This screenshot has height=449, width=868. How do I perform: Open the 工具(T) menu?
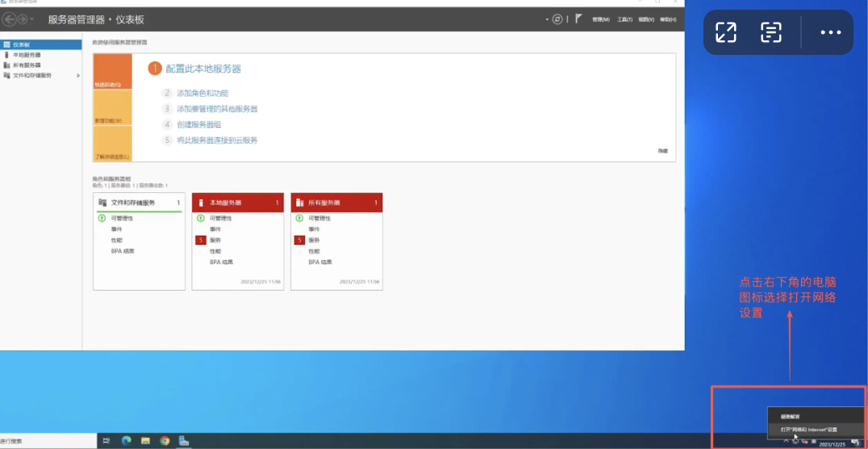(624, 19)
